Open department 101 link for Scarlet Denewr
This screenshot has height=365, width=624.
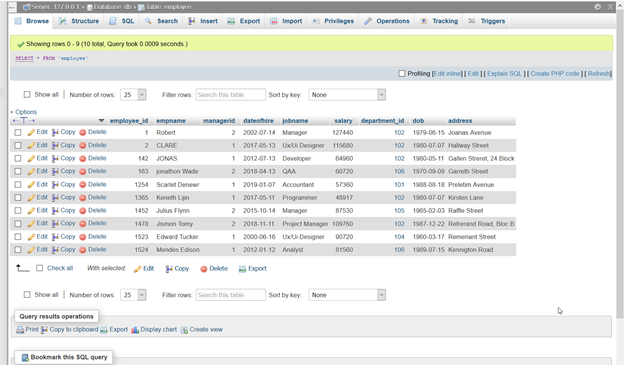399,185
